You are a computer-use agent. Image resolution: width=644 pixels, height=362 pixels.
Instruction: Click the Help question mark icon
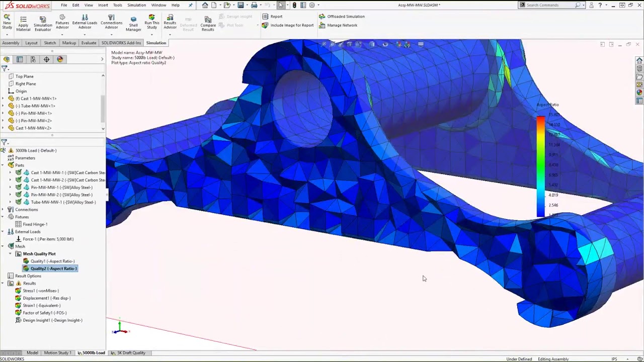[600, 5]
